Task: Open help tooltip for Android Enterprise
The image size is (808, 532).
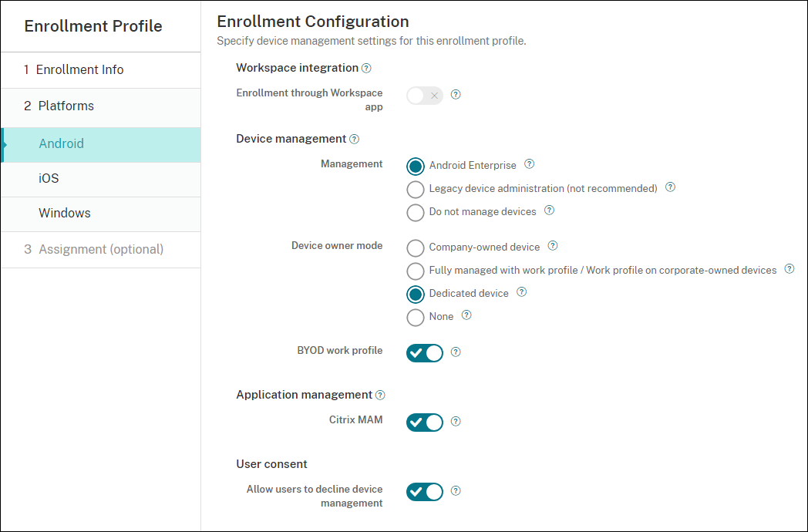Action: coord(529,164)
